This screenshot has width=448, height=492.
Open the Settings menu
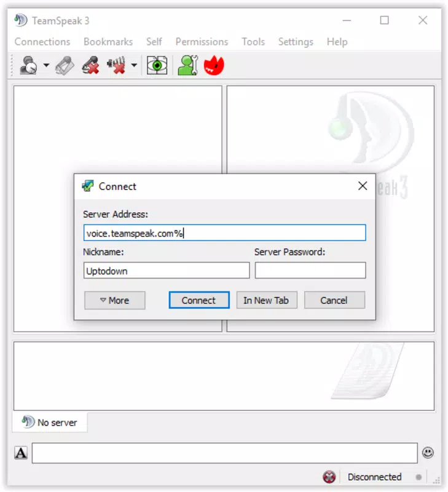[x=296, y=42]
